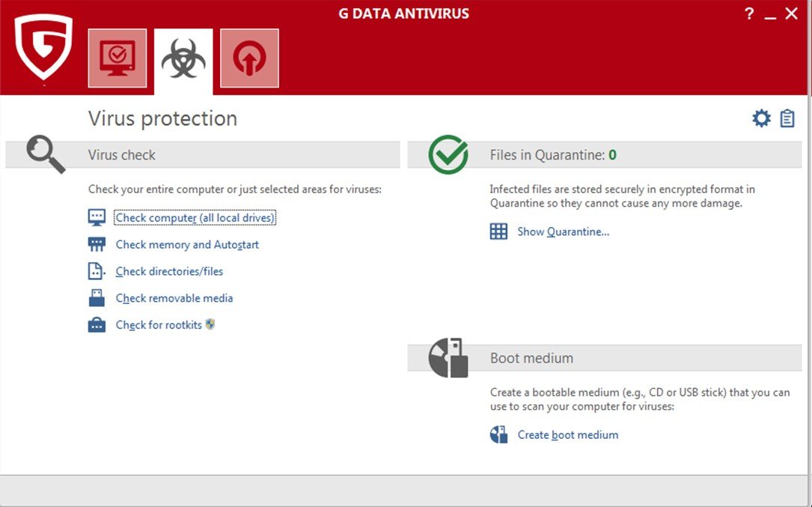The width and height of the screenshot is (812, 507).
Task: Click green checkmark Quarantine status icon
Action: coord(448,154)
